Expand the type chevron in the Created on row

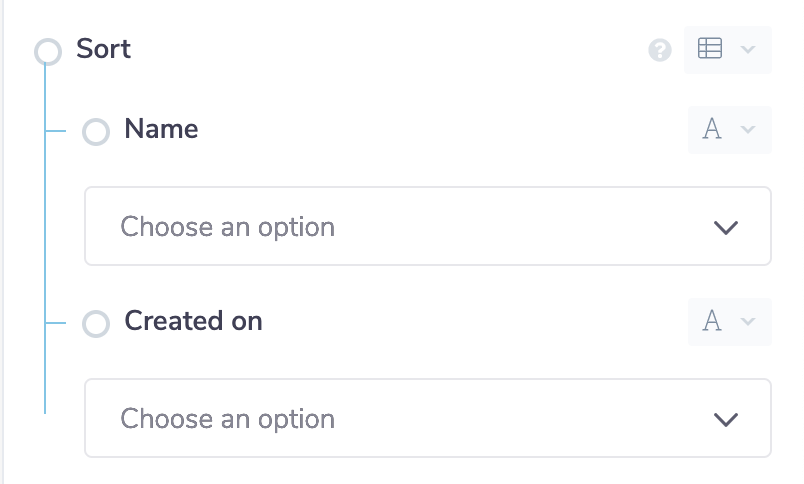coord(748,321)
